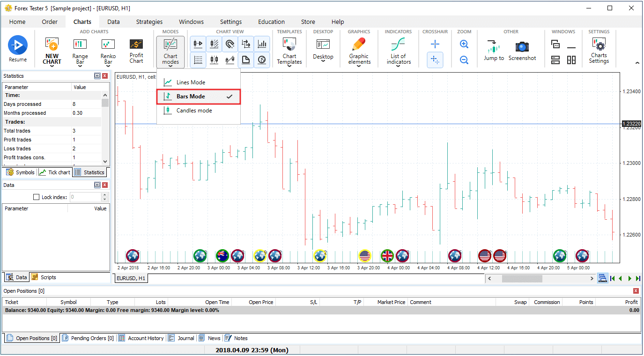The width and height of the screenshot is (644, 356).
Task: Select Candles mode option
Action: [x=194, y=111]
